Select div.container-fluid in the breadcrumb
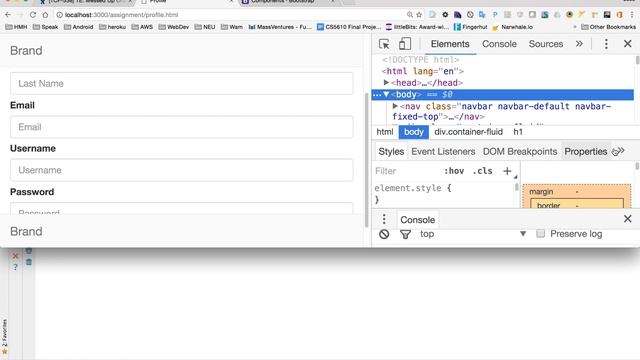The width and height of the screenshot is (640, 360). (x=469, y=132)
